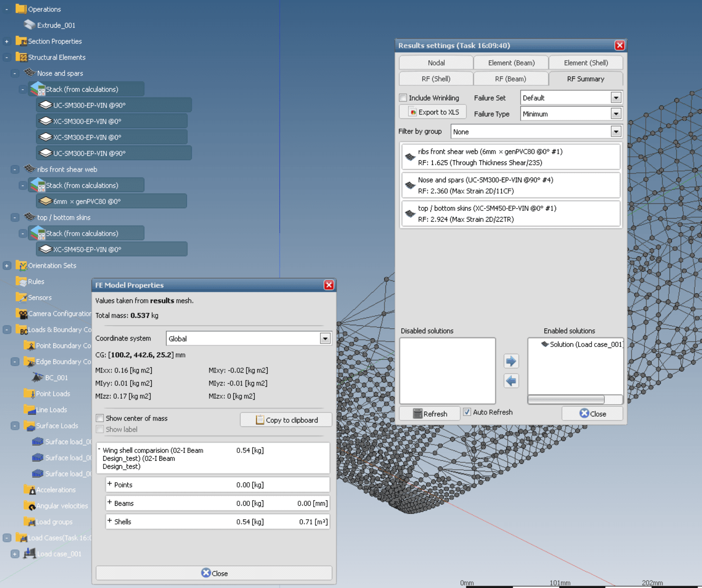This screenshot has height=588, width=702.
Task: Switch to the RF (Beam) tab
Action: 511,78
